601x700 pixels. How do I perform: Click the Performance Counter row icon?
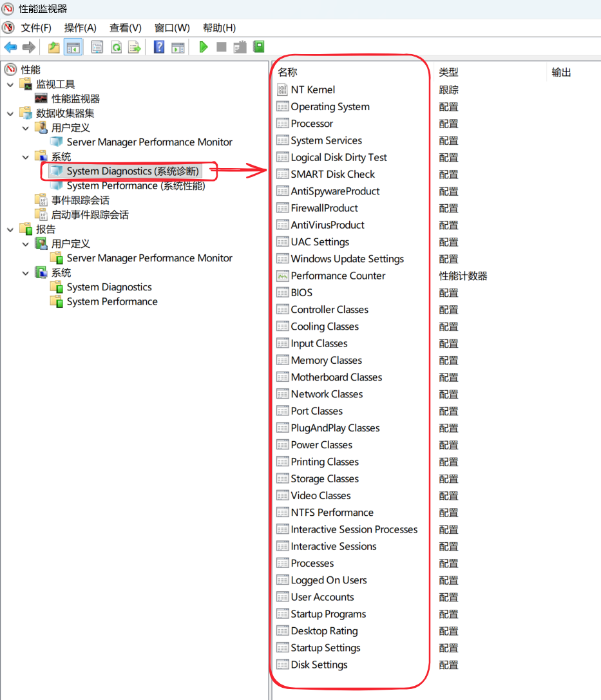[x=282, y=276]
